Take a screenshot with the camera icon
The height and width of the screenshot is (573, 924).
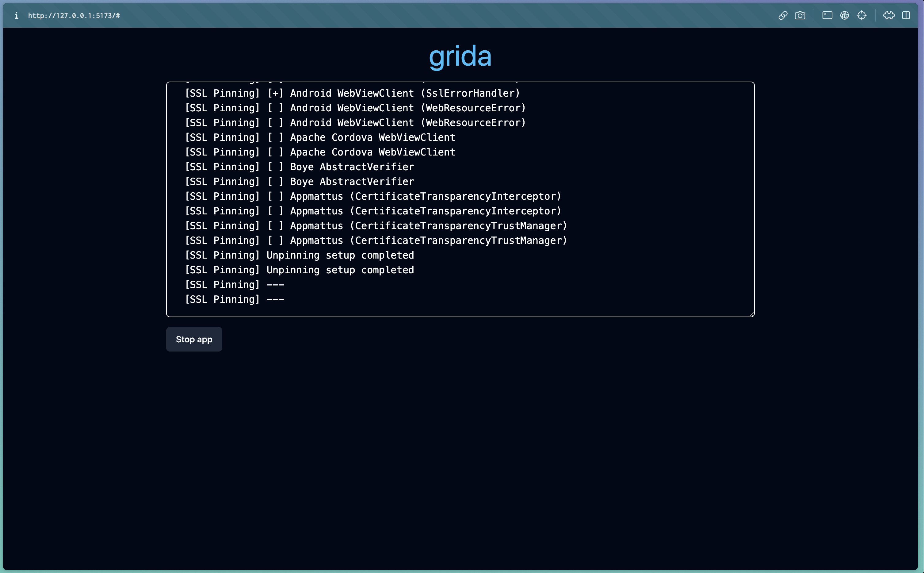coord(800,16)
